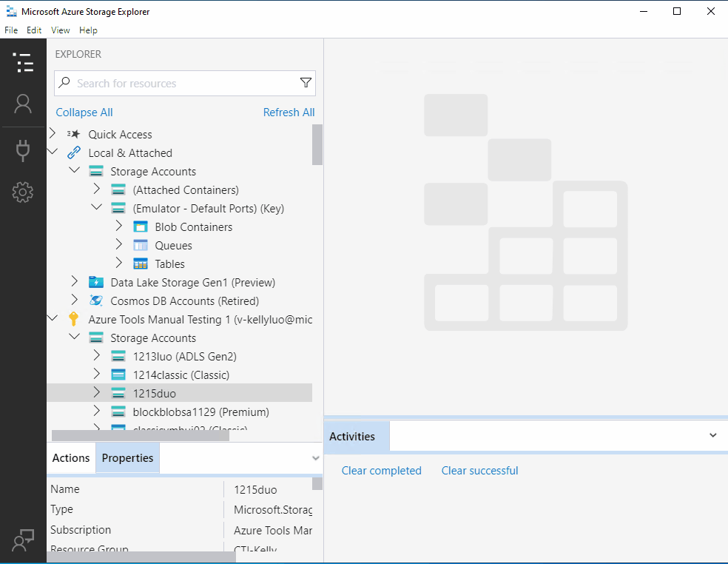
Task: Click the Collapse All link
Action: pyautogui.click(x=84, y=113)
